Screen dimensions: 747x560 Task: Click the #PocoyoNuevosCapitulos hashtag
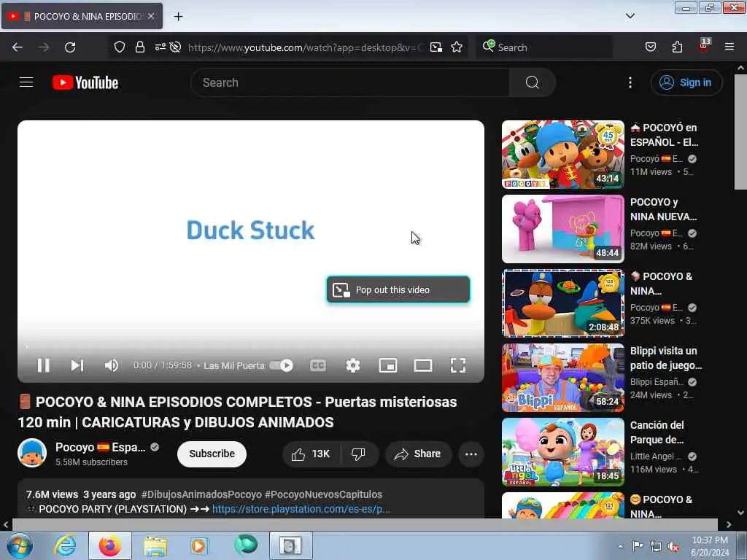click(x=323, y=494)
